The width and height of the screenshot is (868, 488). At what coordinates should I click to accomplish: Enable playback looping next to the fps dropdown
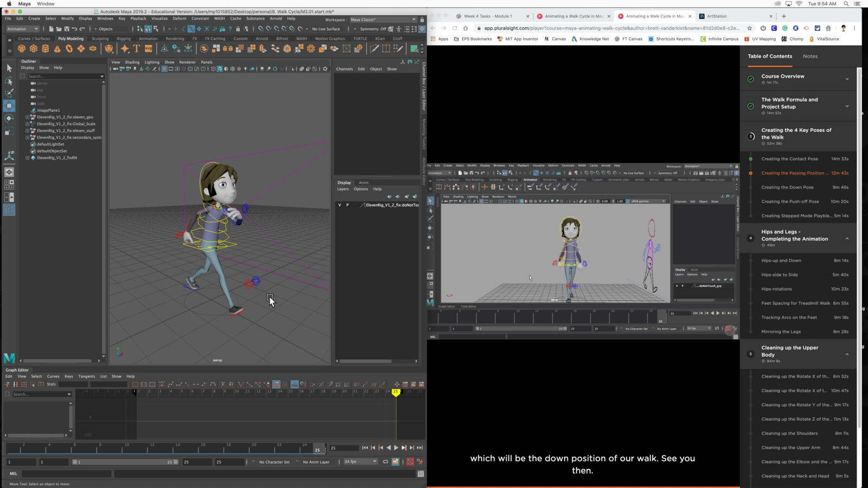pyautogui.click(x=386, y=461)
